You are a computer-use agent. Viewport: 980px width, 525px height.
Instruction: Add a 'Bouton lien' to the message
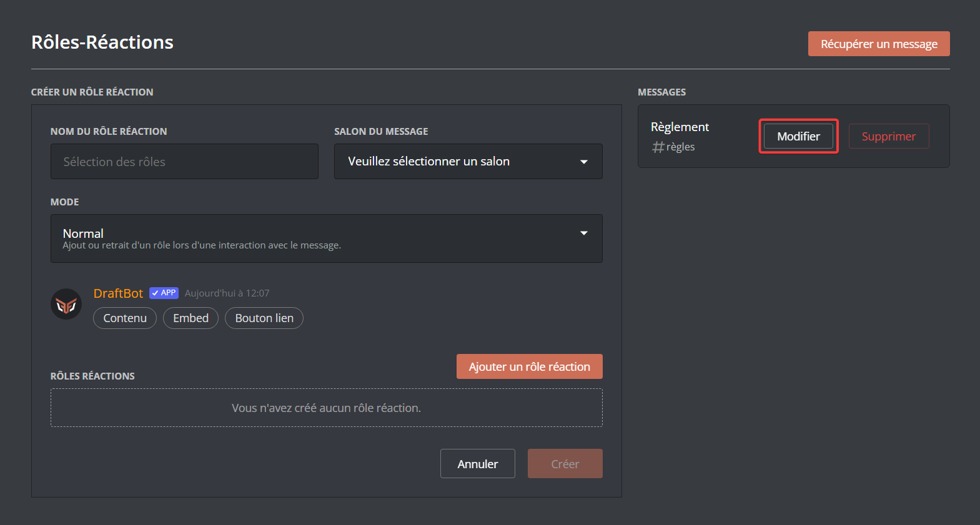point(264,318)
